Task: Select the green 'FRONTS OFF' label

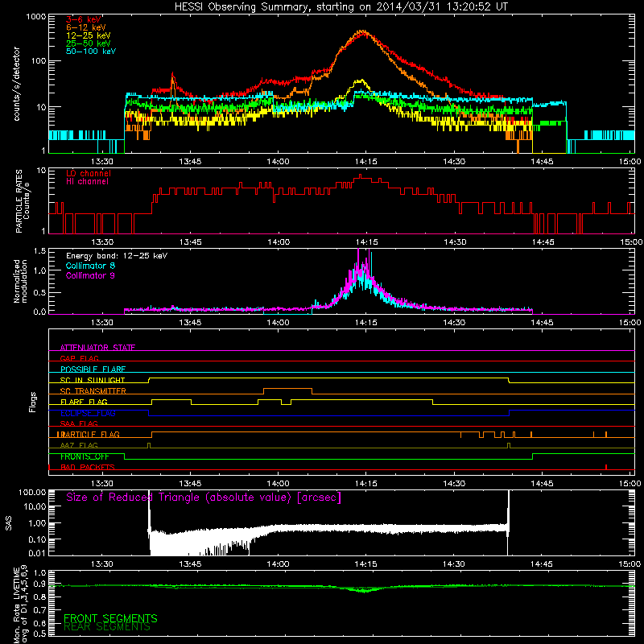Action: click(x=85, y=456)
